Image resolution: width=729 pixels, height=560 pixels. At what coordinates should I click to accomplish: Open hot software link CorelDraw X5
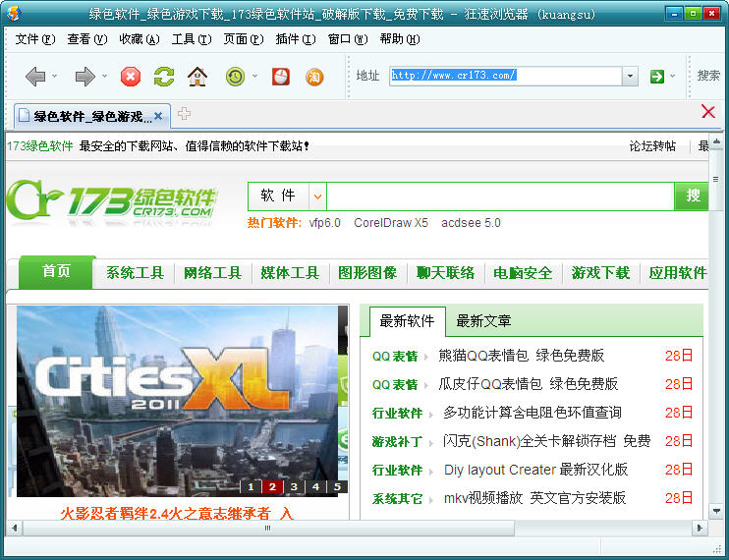coord(391,223)
